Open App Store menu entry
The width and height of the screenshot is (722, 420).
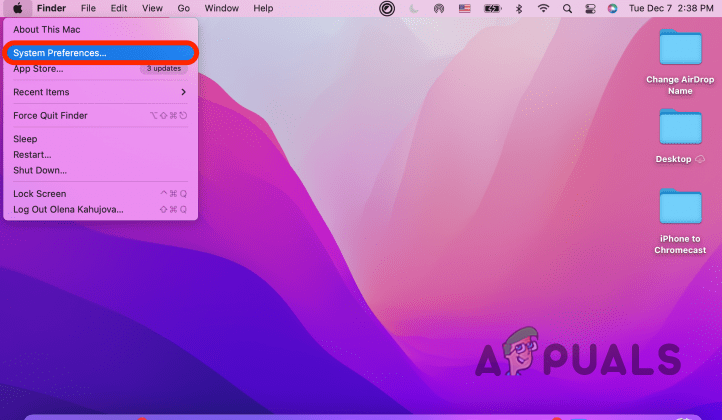coord(100,69)
